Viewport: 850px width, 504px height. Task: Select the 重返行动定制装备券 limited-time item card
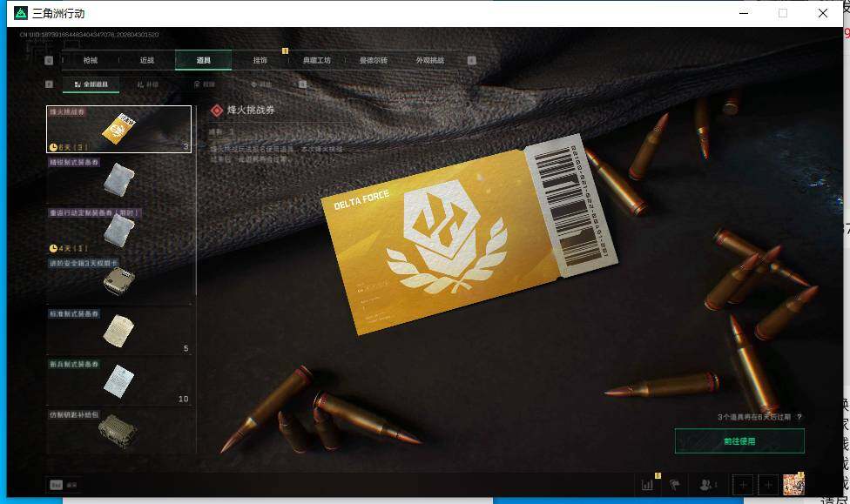(x=118, y=231)
